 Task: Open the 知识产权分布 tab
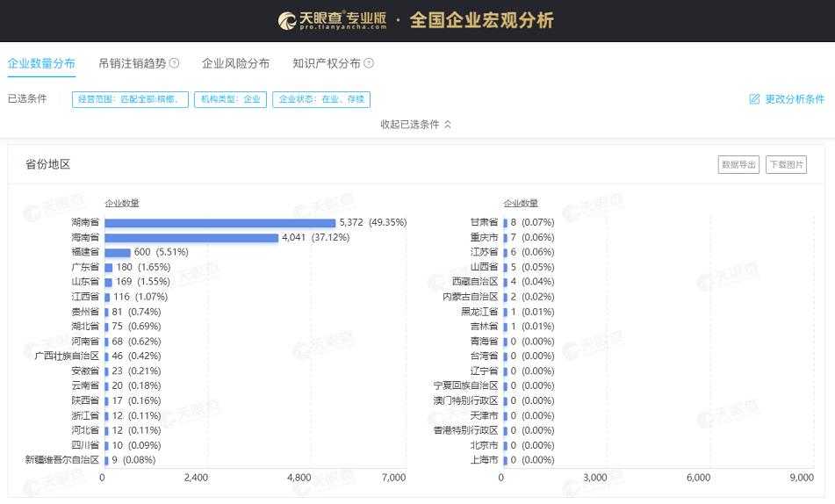pyautogui.click(x=326, y=63)
